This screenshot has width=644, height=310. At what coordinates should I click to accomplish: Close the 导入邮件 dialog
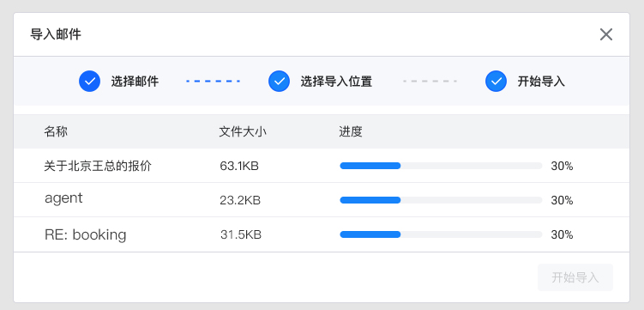(x=605, y=34)
